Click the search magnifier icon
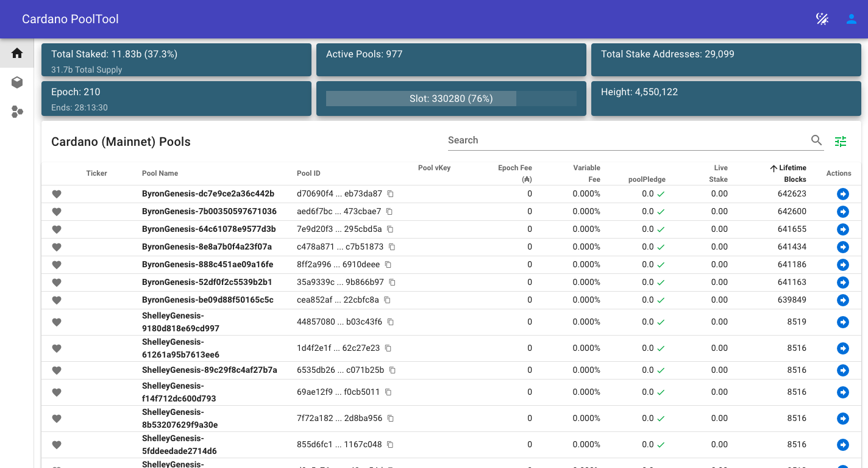The image size is (868, 468). tap(817, 140)
